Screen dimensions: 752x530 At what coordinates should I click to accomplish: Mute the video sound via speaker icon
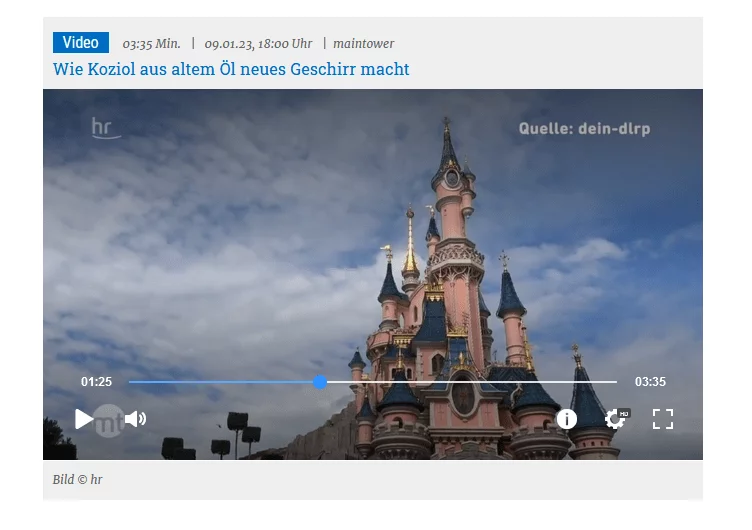pyautogui.click(x=135, y=419)
